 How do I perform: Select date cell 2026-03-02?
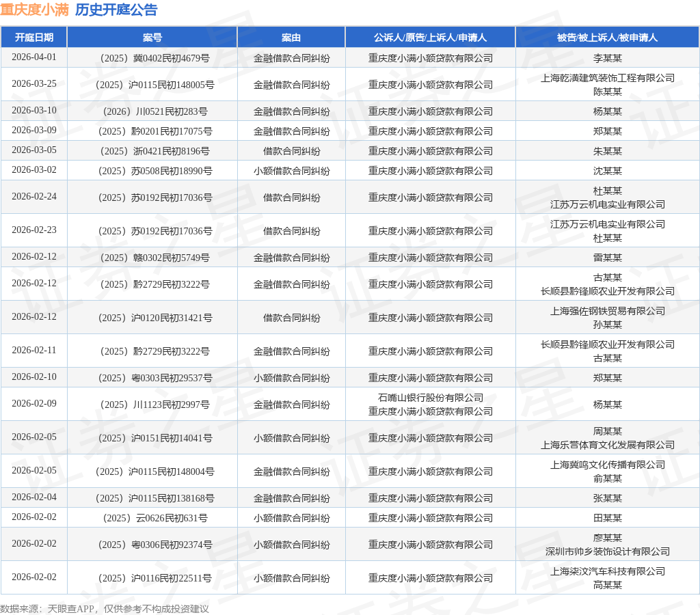34,170
